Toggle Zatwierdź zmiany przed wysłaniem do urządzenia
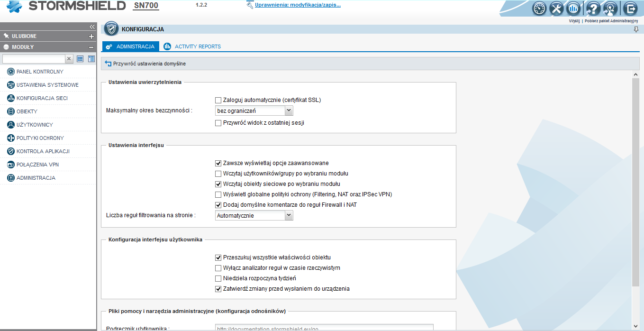 pyautogui.click(x=218, y=289)
